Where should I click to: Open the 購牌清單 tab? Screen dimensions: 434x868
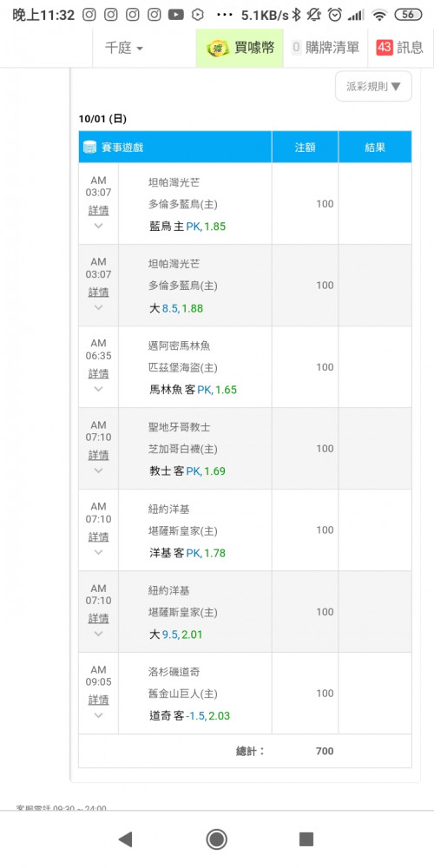pos(325,48)
